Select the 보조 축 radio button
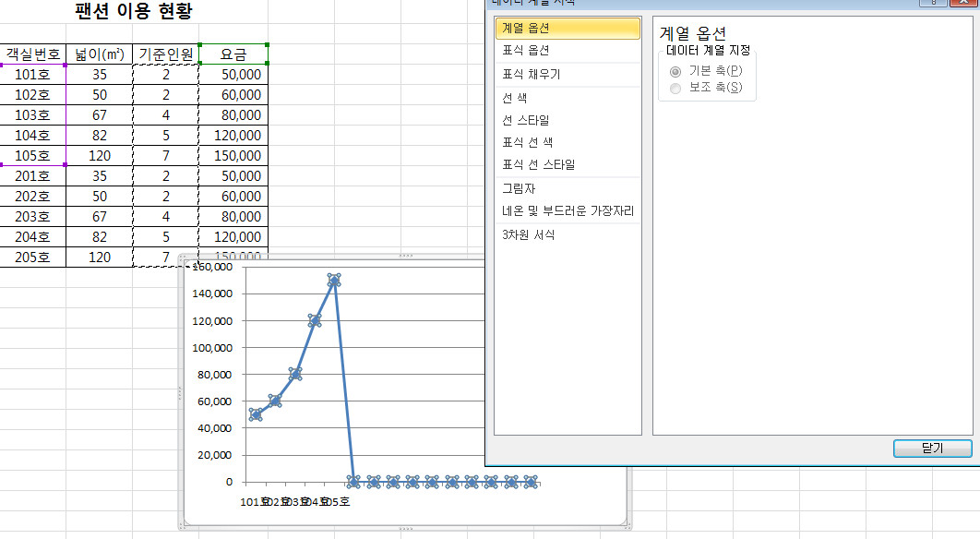Viewport: 980px width, 539px height. [676, 88]
